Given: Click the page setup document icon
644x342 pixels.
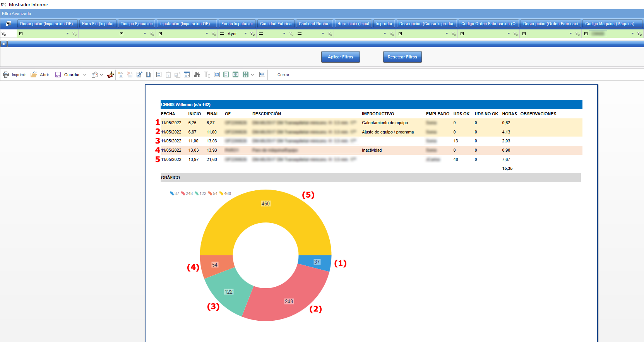Looking at the screenshot, I should (148, 75).
